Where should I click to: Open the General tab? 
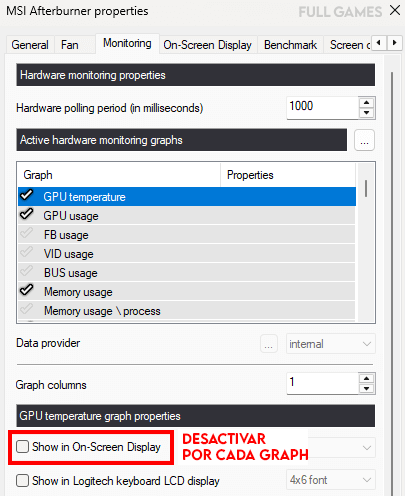point(30,45)
